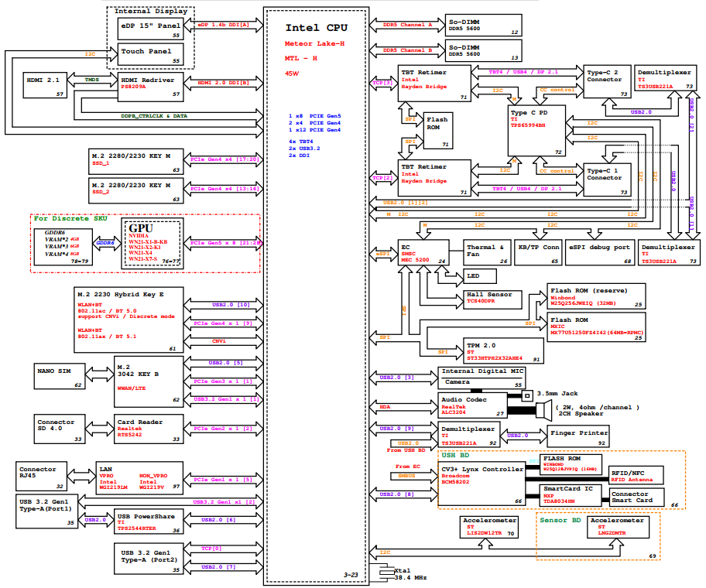Click the 3.5mm jack symbol
The height and width of the screenshot is (588, 706).
click(527, 395)
